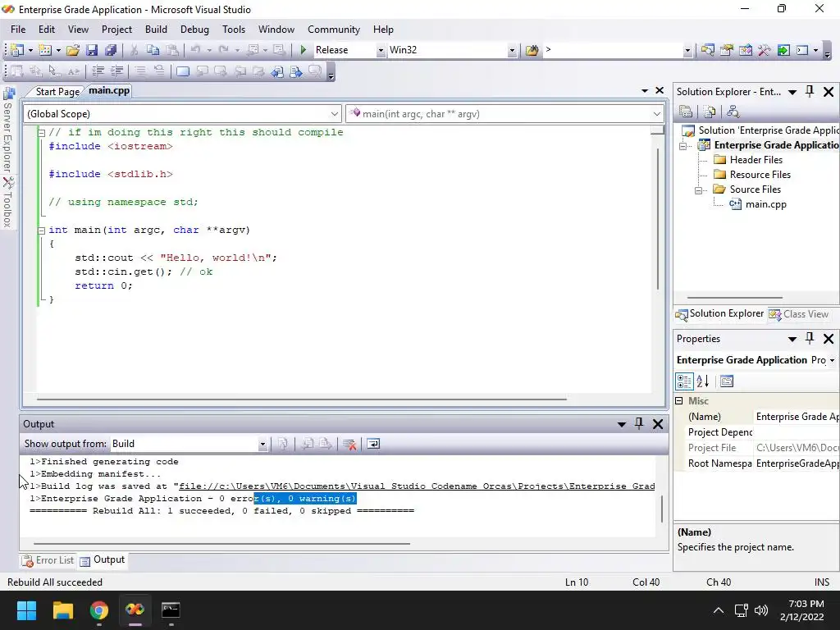Click into the Find text input box
The width and height of the screenshot is (840, 630).
point(613,50)
